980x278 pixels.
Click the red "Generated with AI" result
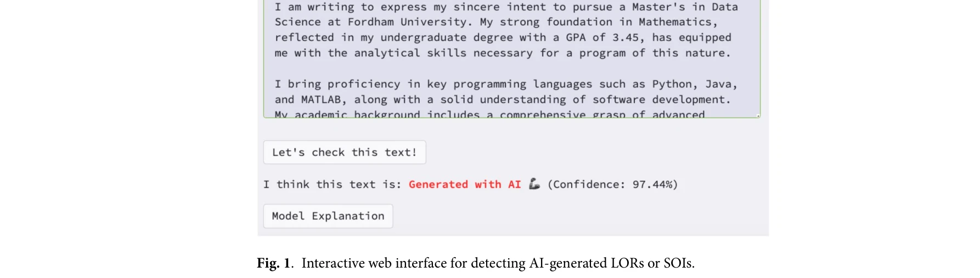[x=464, y=184]
